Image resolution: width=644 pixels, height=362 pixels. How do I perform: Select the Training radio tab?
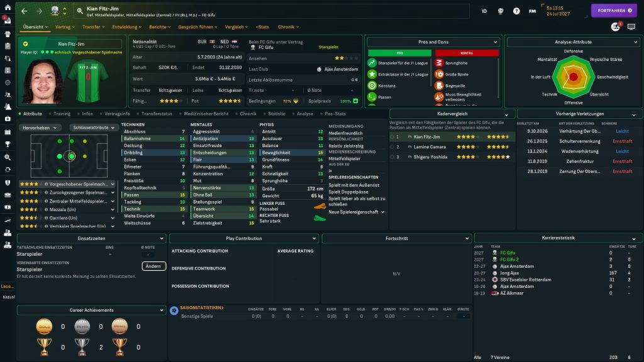pos(62,114)
